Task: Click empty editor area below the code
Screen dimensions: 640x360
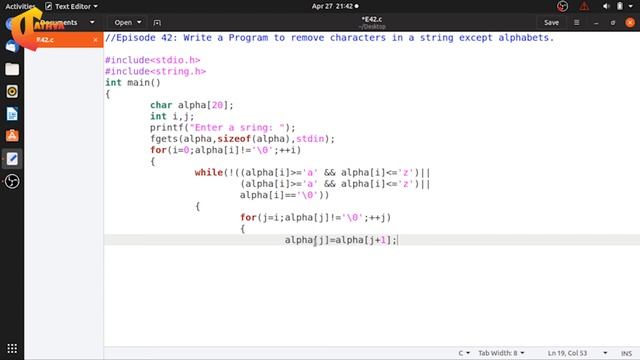Action: (371, 296)
